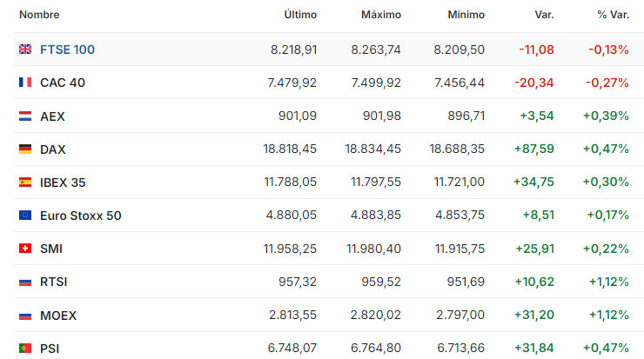Sort by the Último column header
This screenshot has height=359, width=644.
(300, 15)
